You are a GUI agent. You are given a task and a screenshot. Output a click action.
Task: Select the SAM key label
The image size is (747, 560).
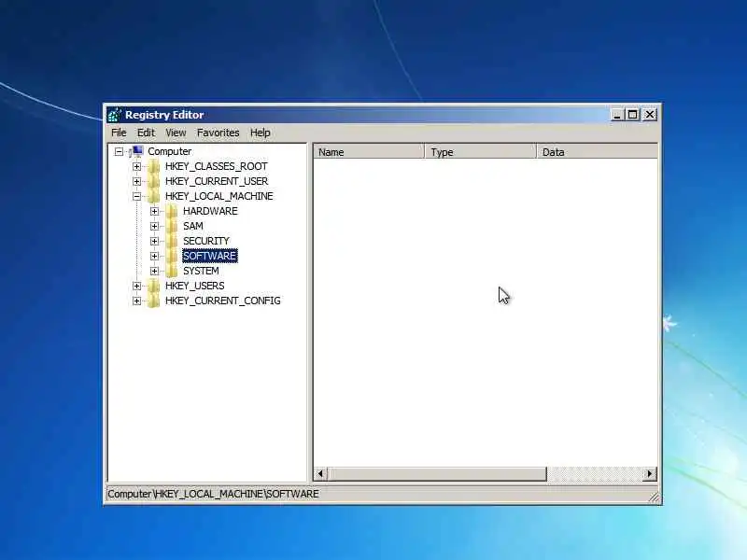[193, 226]
